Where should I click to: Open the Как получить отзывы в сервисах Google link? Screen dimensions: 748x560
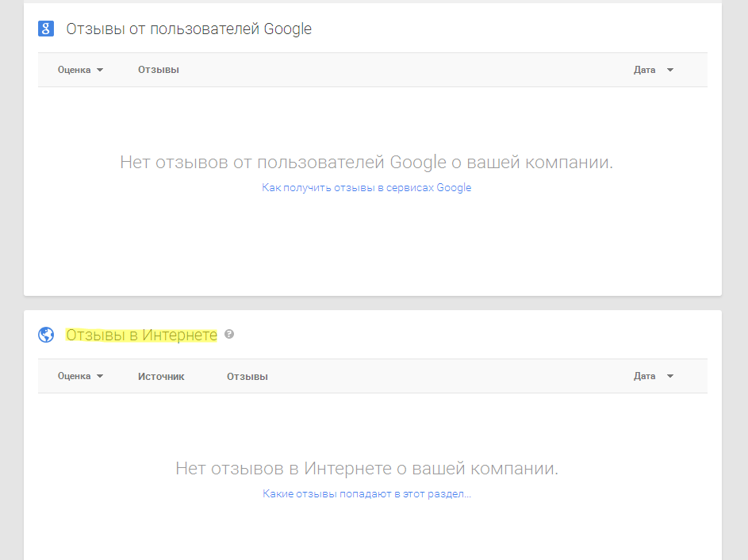pos(366,188)
